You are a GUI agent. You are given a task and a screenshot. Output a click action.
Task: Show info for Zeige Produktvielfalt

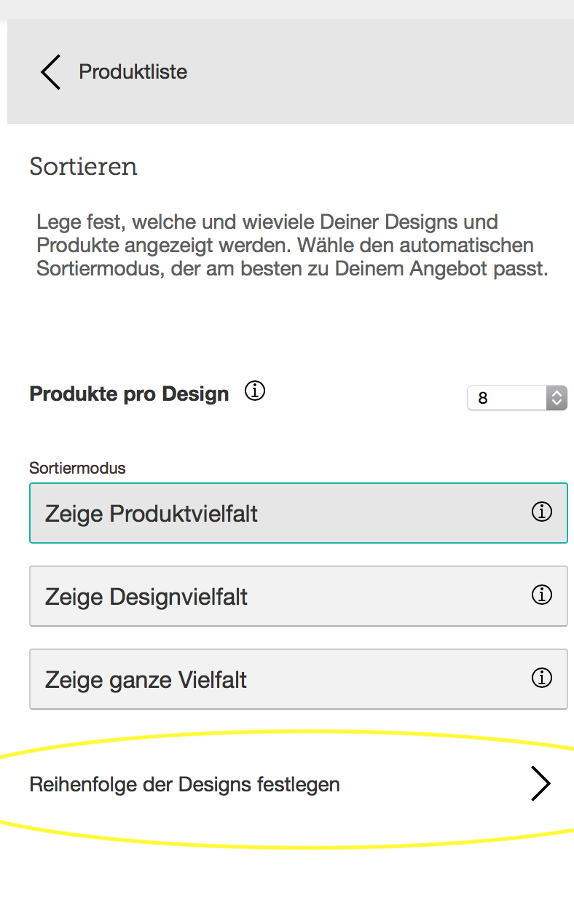pos(541,513)
